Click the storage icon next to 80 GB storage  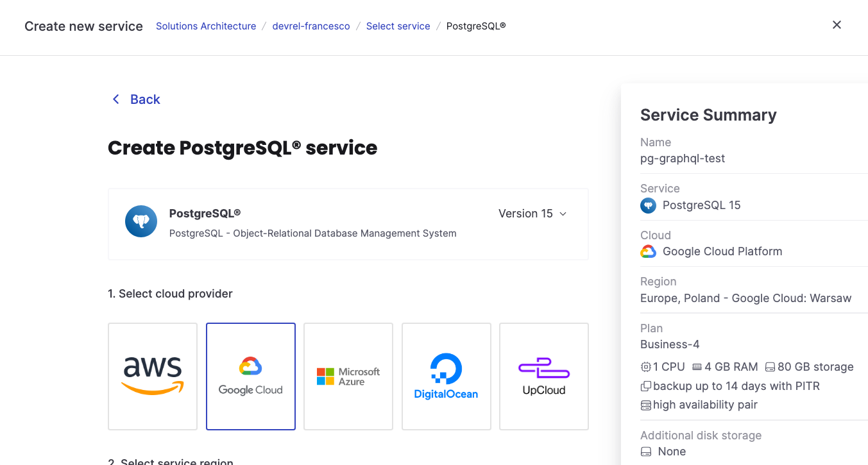769,366
